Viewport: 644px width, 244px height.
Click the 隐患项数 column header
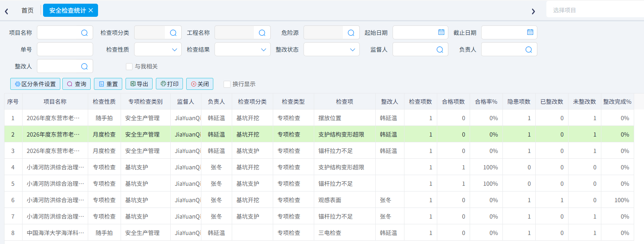pos(519,102)
